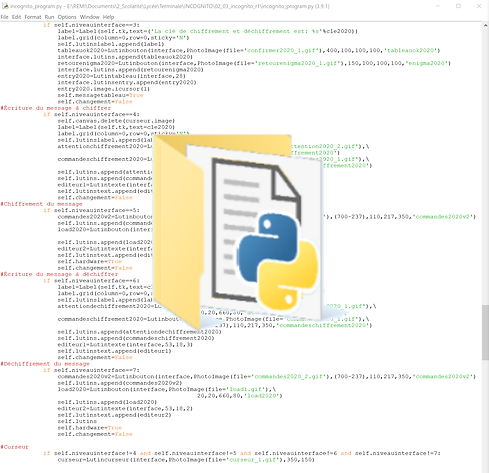Click the string 'retourenigma2020_1.gif'

click(x=298, y=63)
